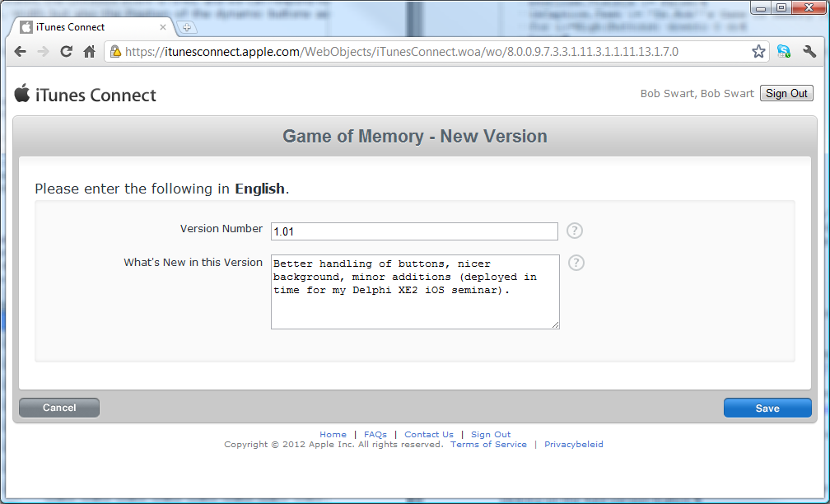Click the Version Number input field
This screenshot has width=830, height=504.
[414, 231]
